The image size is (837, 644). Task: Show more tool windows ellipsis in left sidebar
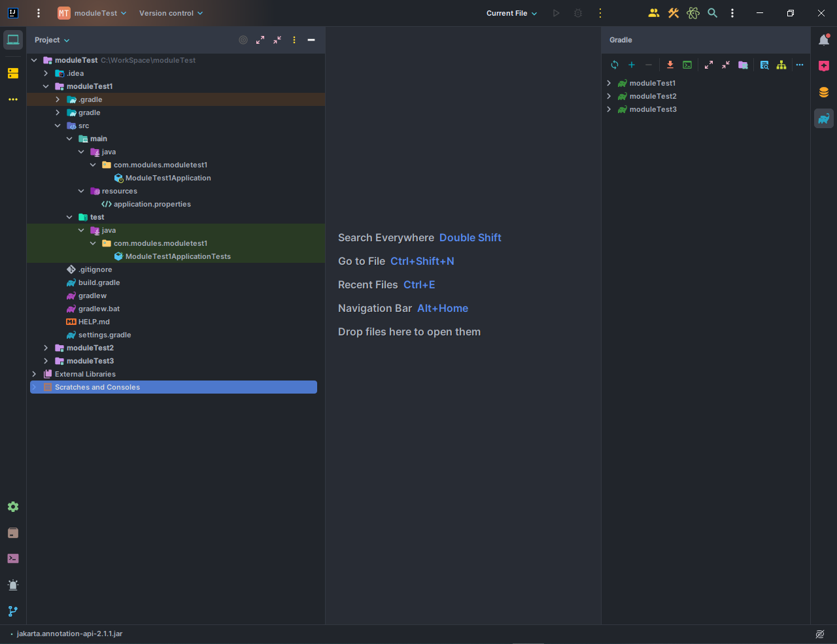click(13, 99)
